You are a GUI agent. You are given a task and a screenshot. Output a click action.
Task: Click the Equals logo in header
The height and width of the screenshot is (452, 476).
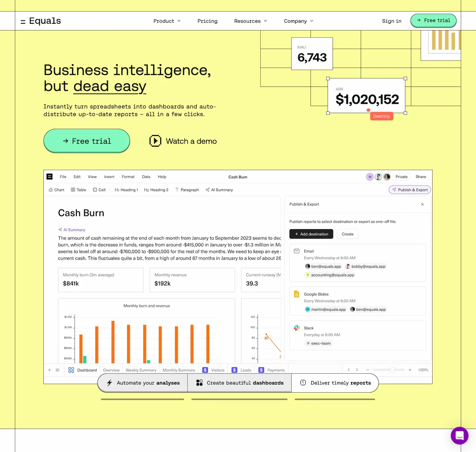tap(41, 21)
